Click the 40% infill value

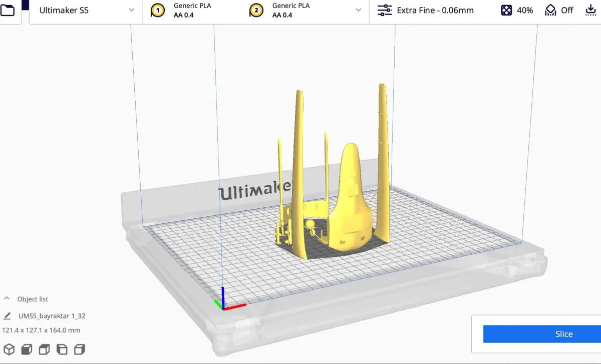tap(525, 11)
